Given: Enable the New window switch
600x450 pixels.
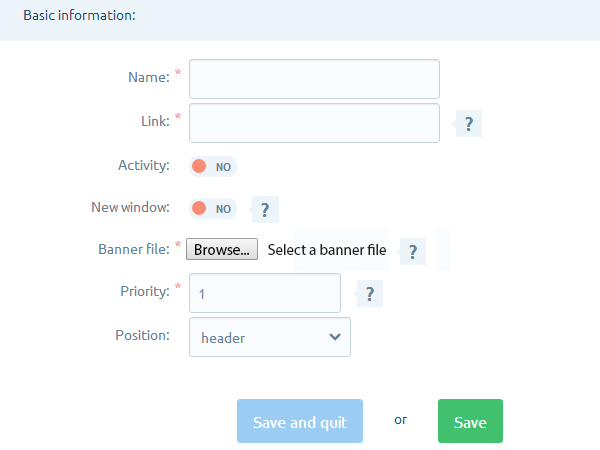Looking at the screenshot, I should pyautogui.click(x=213, y=209).
